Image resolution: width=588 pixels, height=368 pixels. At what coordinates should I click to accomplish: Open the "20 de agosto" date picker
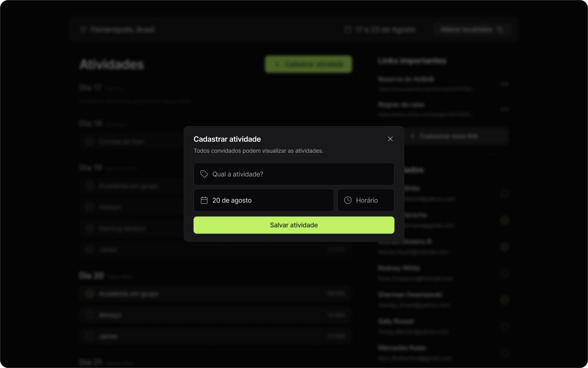pos(264,200)
